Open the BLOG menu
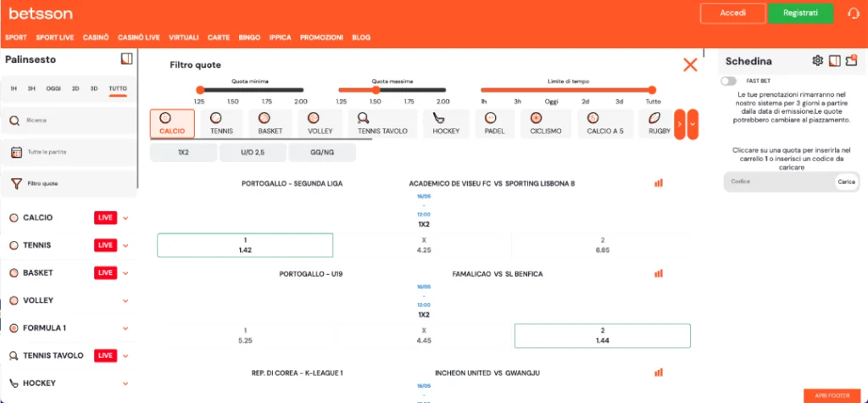Image resolution: width=868 pixels, height=403 pixels. 361,37
